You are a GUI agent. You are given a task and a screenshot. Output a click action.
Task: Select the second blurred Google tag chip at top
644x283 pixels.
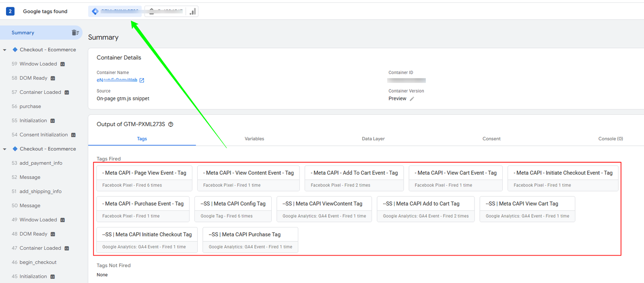pyautogui.click(x=166, y=11)
